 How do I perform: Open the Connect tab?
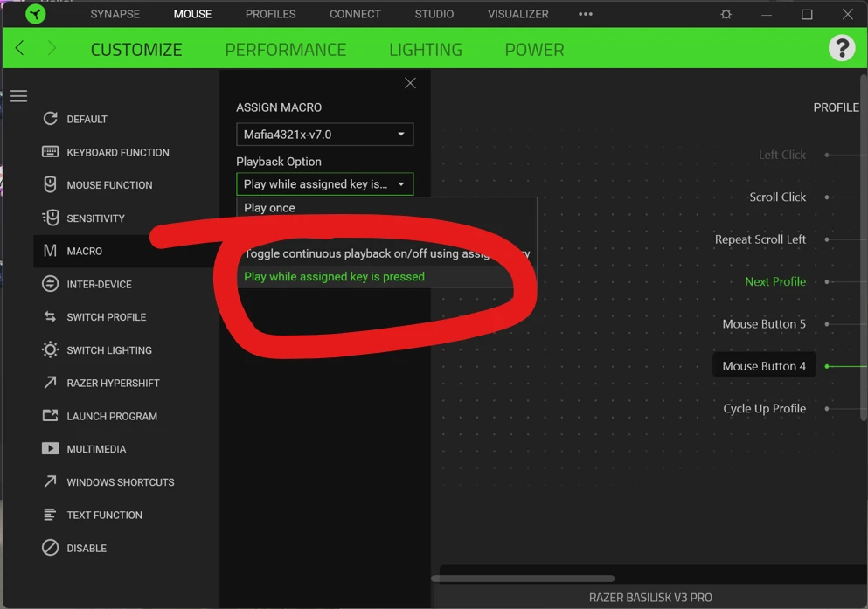coord(356,14)
